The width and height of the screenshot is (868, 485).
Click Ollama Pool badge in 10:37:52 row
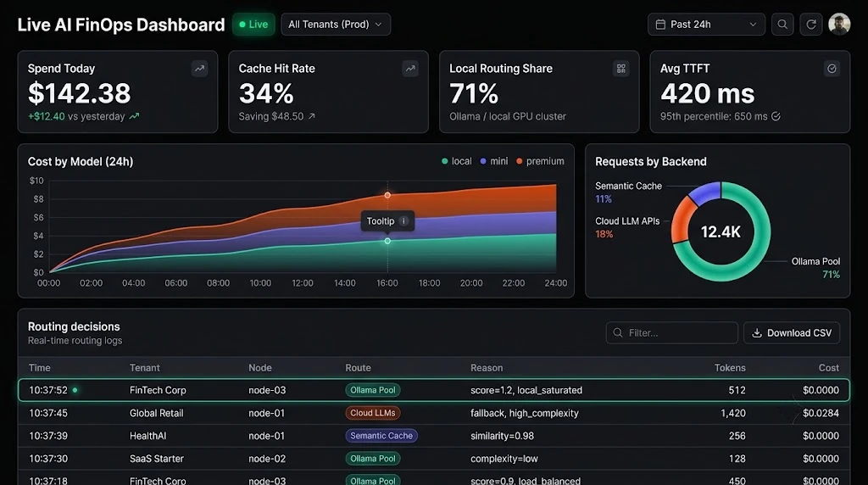373,390
